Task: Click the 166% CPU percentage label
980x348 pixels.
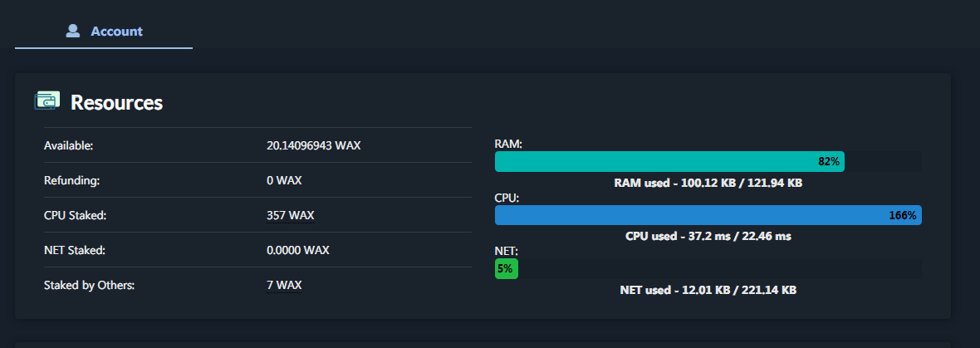Action: 903,216
